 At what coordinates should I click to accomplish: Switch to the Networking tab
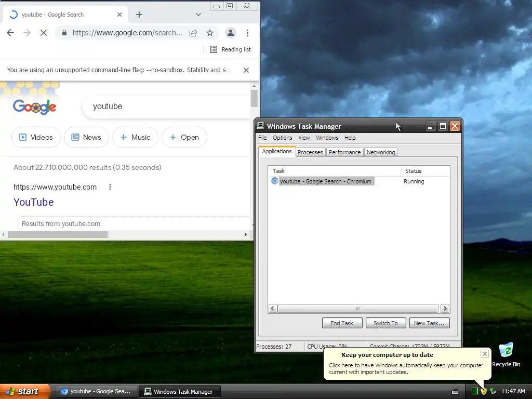(x=381, y=152)
